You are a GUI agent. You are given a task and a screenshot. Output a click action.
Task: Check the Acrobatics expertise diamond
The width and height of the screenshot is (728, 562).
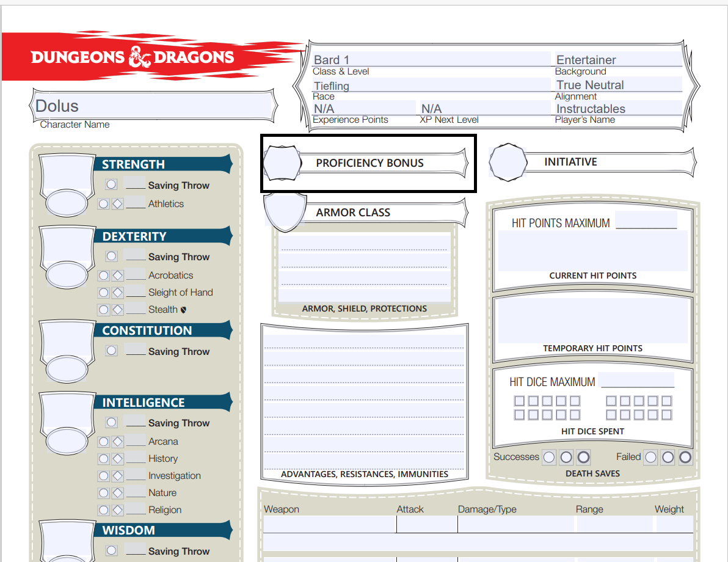point(118,276)
